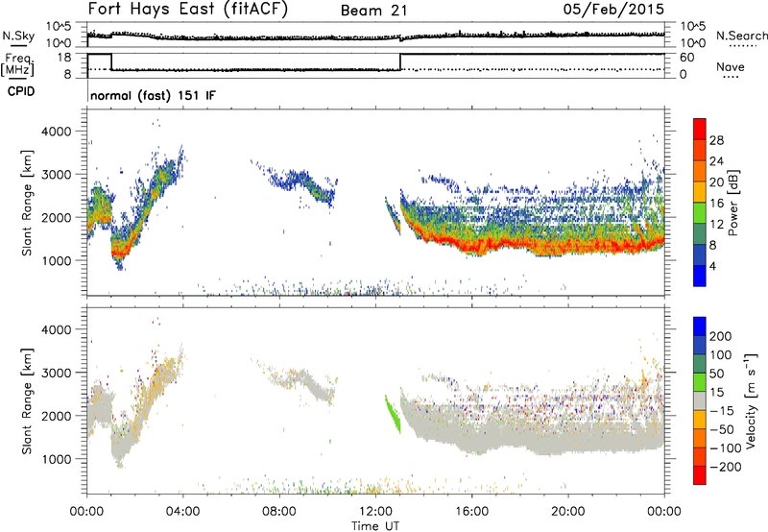The height and width of the screenshot is (532, 768).
Task: Click velocity colorbar value '15'
Action: click(x=716, y=392)
